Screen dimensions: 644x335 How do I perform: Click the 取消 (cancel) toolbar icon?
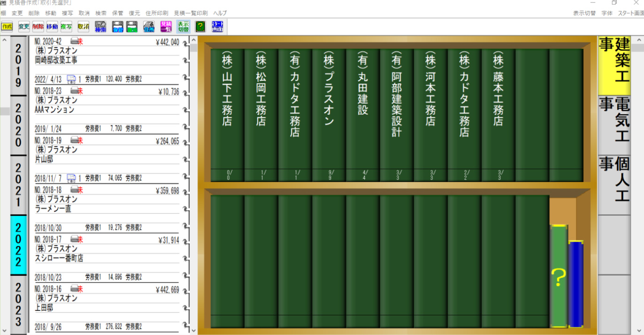coord(84,27)
